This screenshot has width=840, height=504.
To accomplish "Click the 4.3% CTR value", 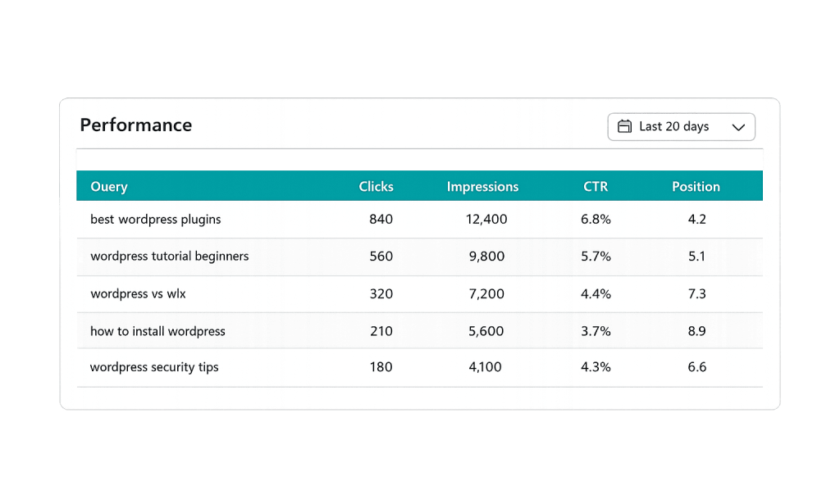I will [x=596, y=367].
